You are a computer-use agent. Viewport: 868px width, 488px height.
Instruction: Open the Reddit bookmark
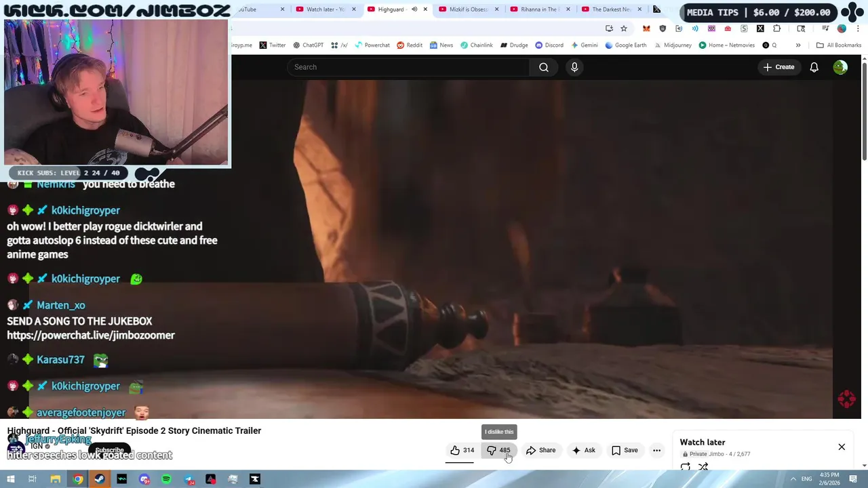click(x=410, y=45)
